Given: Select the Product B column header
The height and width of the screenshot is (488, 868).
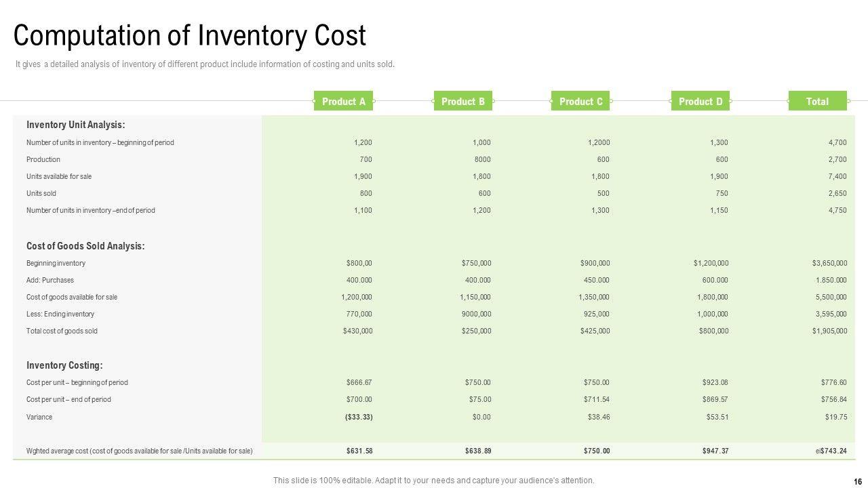Looking at the screenshot, I should pyautogui.click(x=462, y=101).
